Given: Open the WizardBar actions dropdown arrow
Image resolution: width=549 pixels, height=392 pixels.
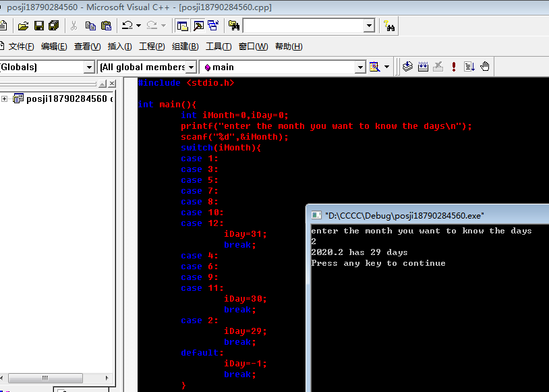Looking at the screenshot, I should coord(386,67).
